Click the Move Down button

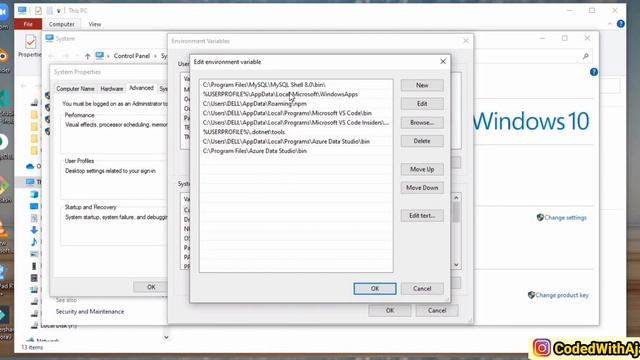[422, 188]
